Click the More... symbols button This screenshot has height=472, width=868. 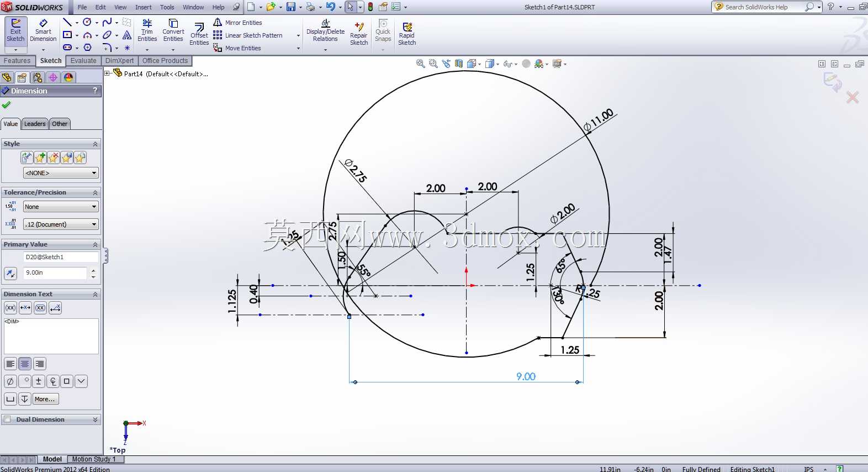pos(45,399)
